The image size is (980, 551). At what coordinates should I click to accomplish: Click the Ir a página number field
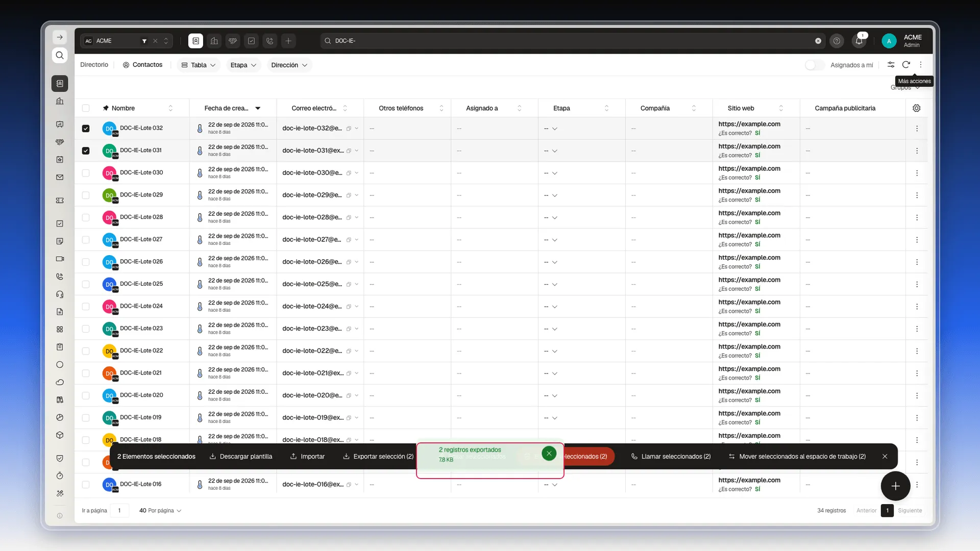[119, 510]
